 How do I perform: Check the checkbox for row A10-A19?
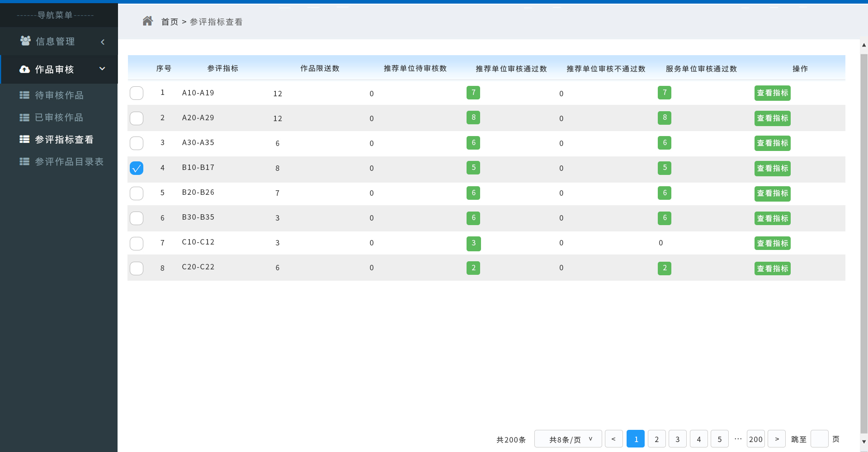point(137,93)
